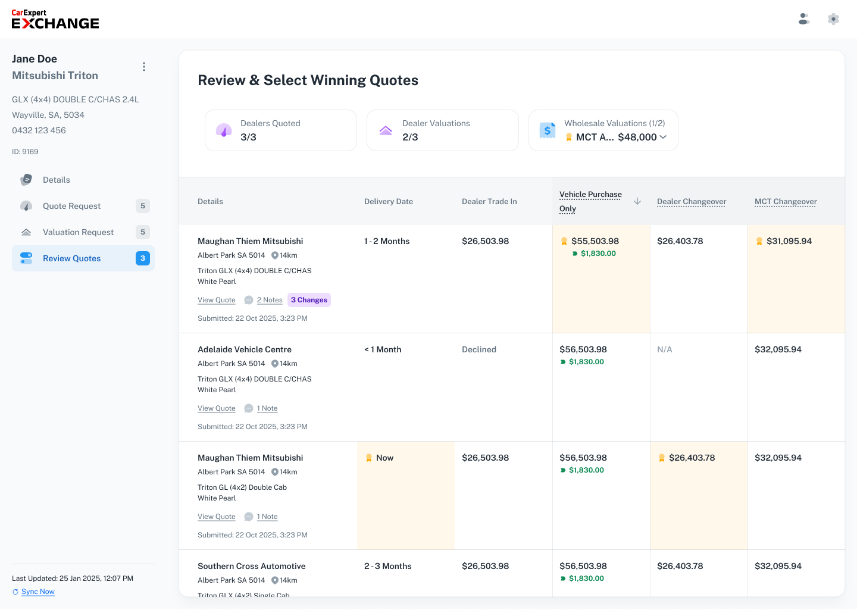
Task: Click the Dealers Quoted gauge icon
Action: 224,130
